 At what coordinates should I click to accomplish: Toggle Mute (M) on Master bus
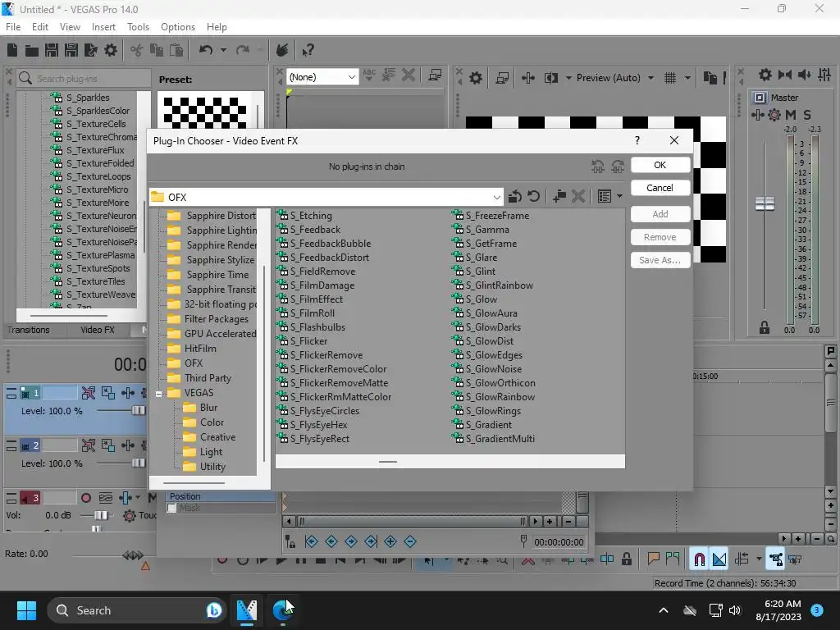(791, 115)
